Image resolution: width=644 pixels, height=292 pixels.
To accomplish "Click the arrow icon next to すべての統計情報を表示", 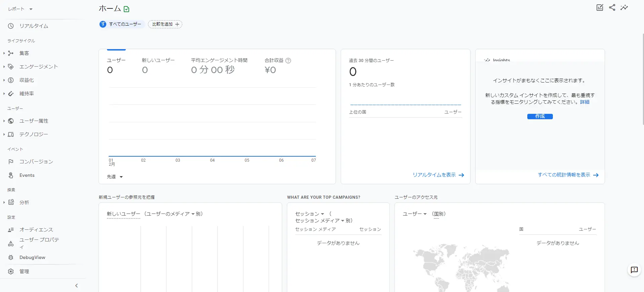I will [x=596, y=175].
